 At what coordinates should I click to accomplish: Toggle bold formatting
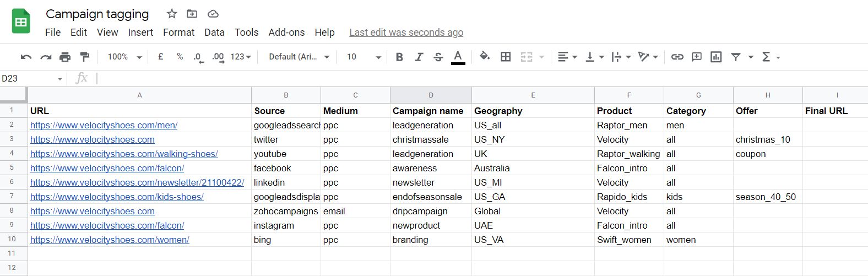(400, 57)
